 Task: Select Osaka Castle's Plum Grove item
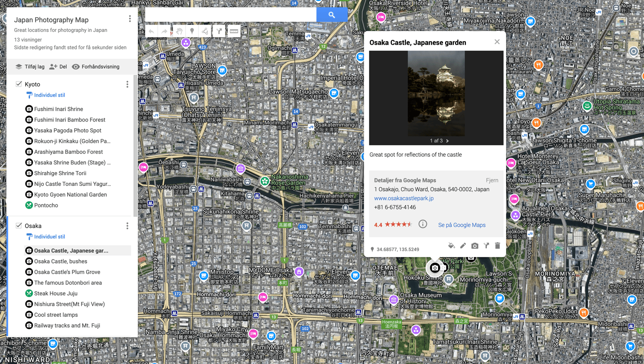point(67,272)
